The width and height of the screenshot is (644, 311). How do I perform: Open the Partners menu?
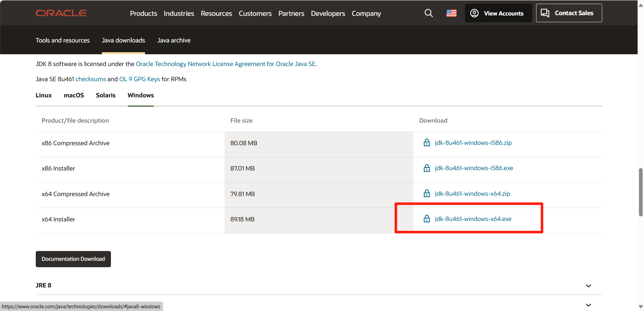coord(291,13)
